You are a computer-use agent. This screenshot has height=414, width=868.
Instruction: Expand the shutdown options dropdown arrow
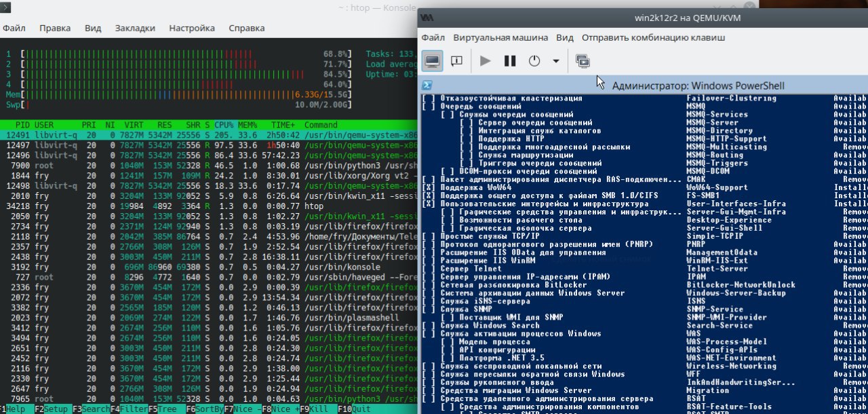click(556, 60)
